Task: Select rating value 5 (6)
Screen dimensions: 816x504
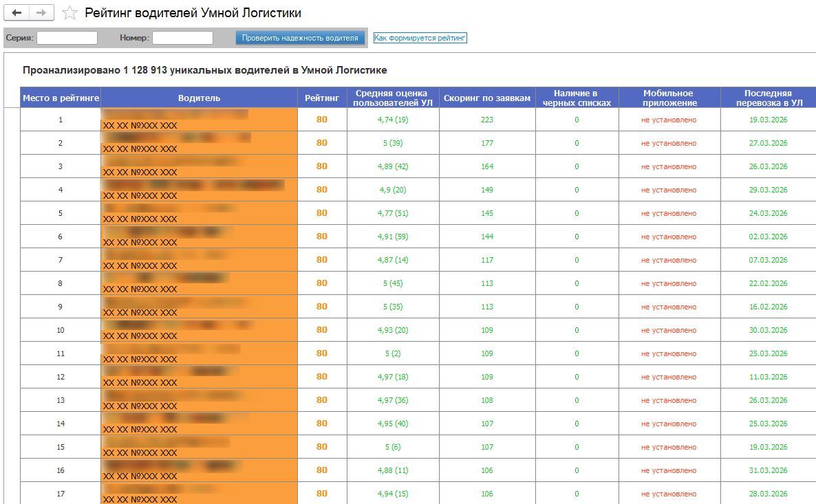Action: click(x=393, y=448)
